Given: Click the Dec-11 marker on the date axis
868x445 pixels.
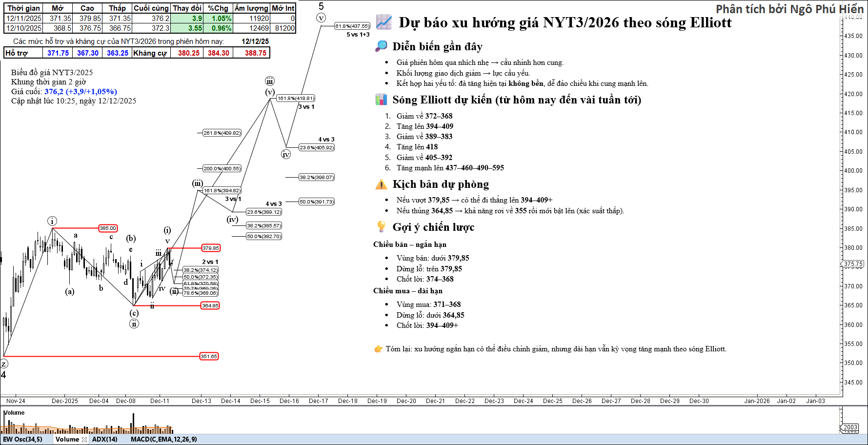Looking at the screenshot, I should (160, 401).
